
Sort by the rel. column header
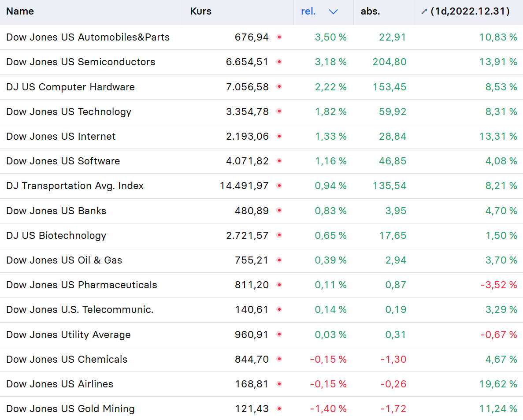[x=308, y=11]
